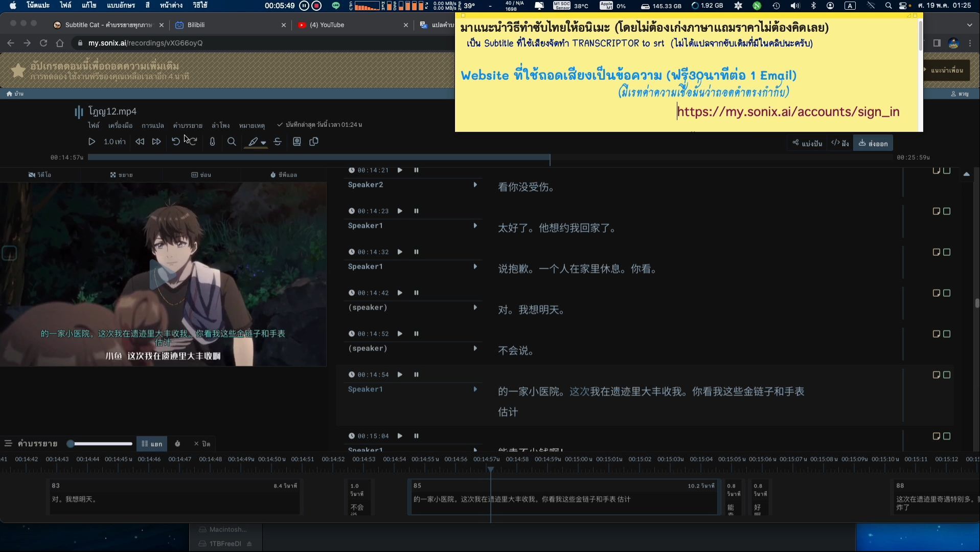Image resolution: width=980 pixels, height=552 pixels.
Task: Open the ไฟล์ menu
Action: coord(94,125)
